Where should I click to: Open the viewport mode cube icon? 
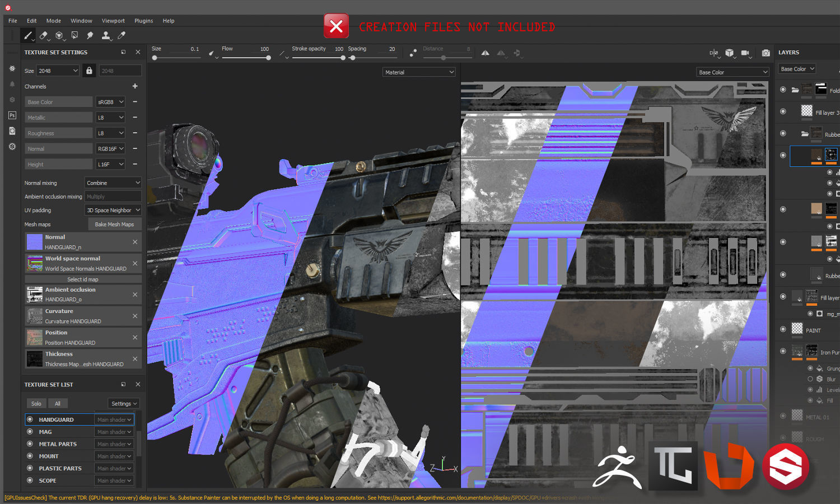pyautogui.click(x=729, y=53)
